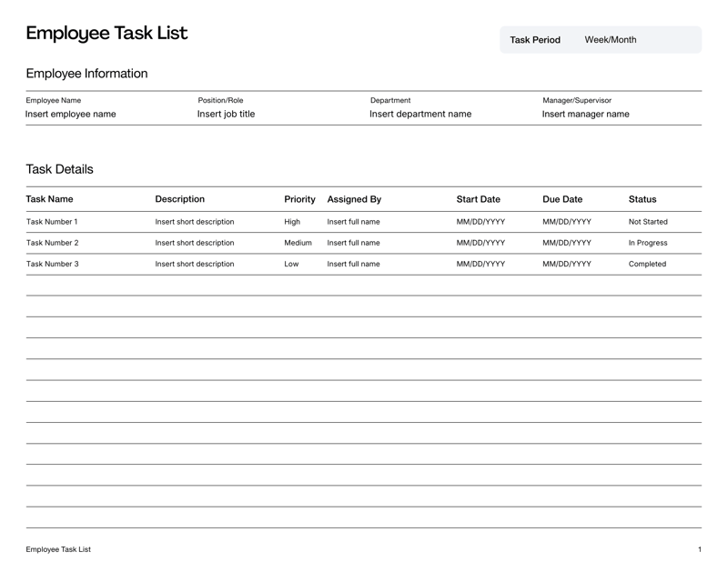Select the Not Started status cell
The height and width of the screenshot is (562, 728).
(x=648, y=221)
